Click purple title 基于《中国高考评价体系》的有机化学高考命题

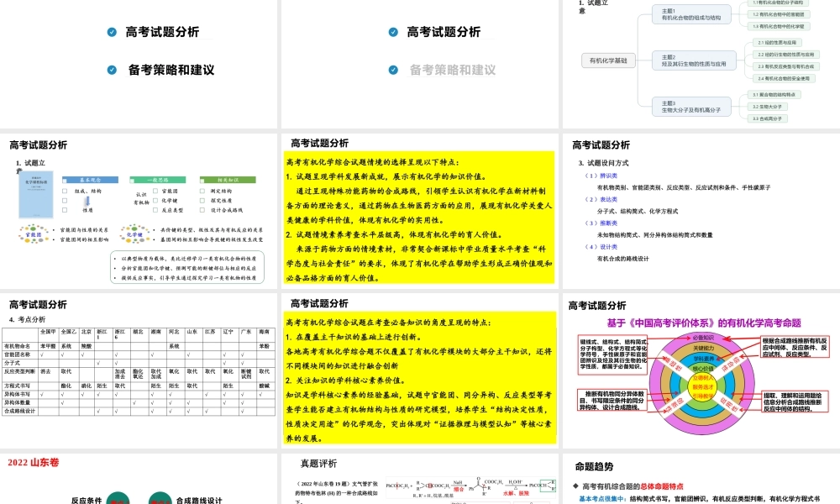(704, 323)
